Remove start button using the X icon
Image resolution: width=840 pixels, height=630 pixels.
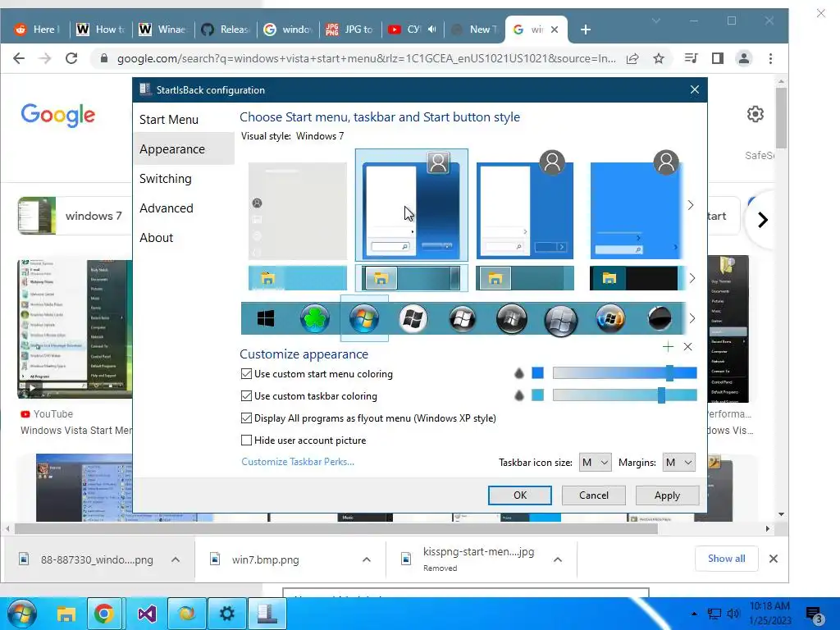pos(688,347)
